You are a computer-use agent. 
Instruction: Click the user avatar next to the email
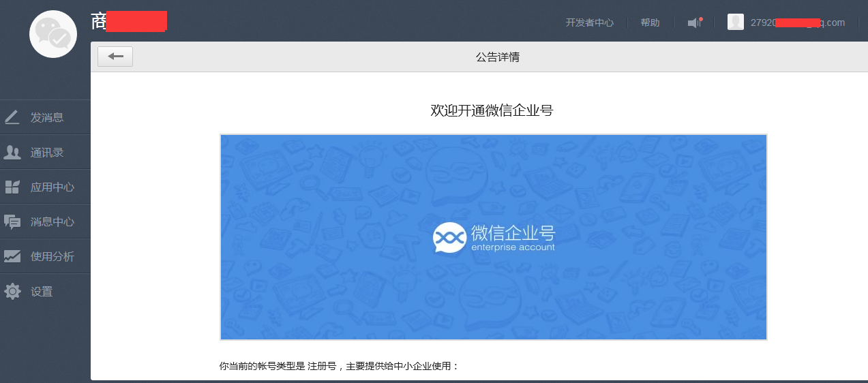tap(736, 22)
